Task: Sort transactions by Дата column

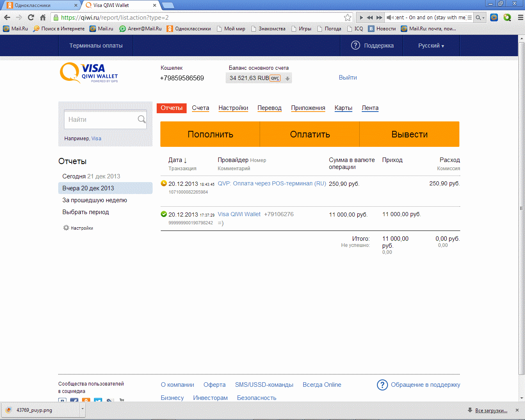Action: click(x=178, y=160)
